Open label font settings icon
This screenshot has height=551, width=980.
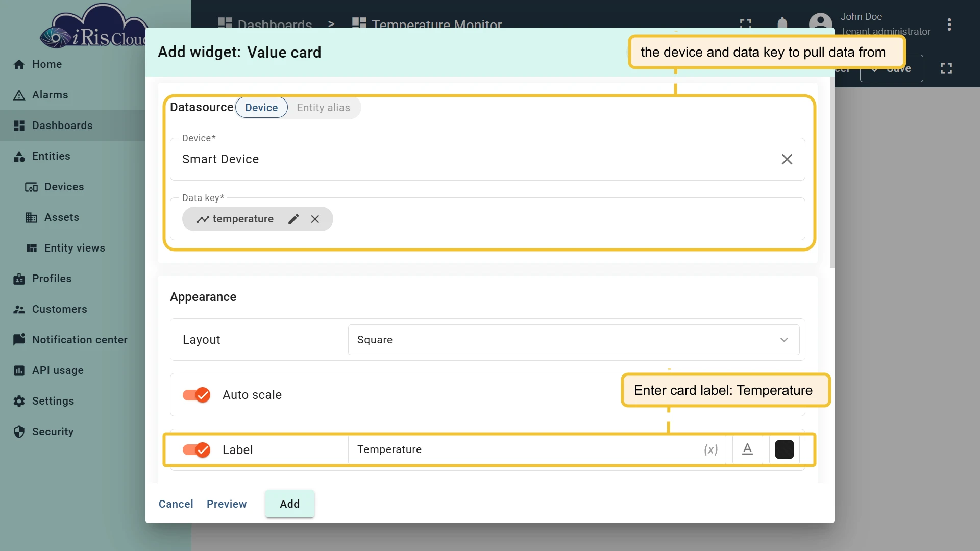(x=747, y=449)
